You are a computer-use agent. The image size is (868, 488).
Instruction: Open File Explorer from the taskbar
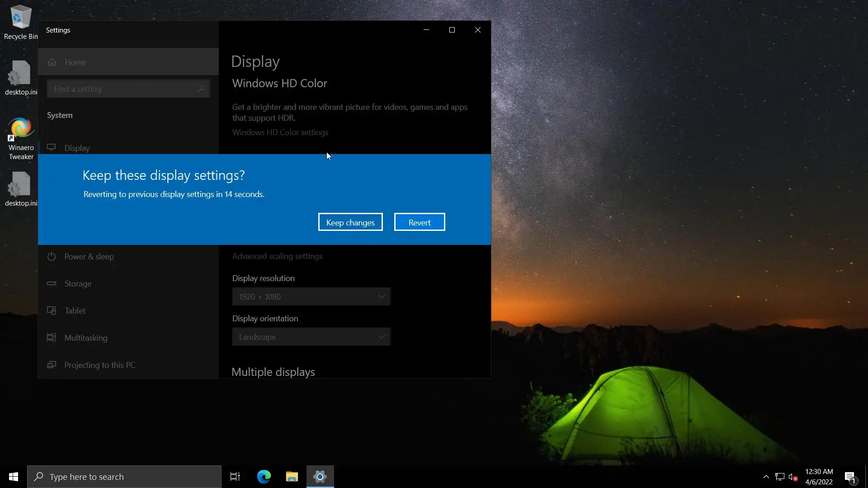pos(292,477)
